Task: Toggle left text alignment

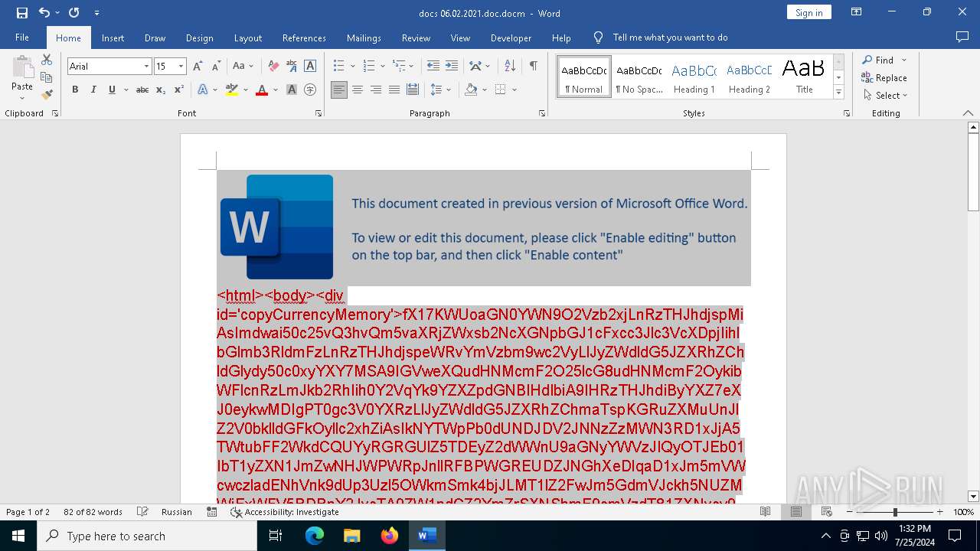Action: pyautogui.click(x=339, y=90)
